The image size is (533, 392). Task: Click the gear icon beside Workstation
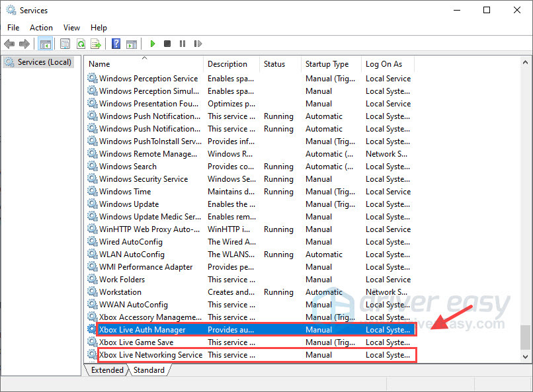pyautogui.click(x=93, y=292)
